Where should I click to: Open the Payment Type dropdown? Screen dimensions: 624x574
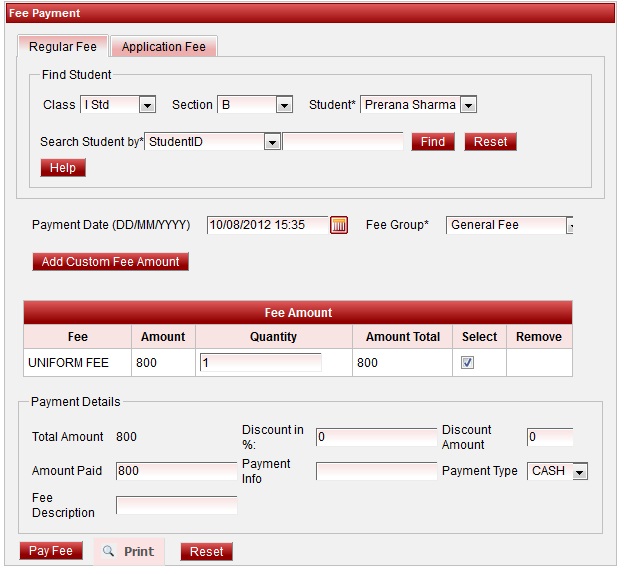point(580,471)
